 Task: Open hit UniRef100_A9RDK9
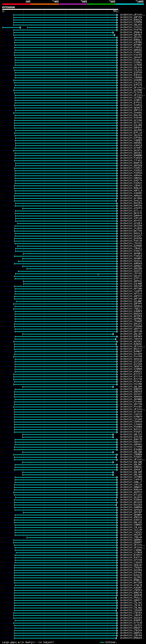click(x=131, y=263)
